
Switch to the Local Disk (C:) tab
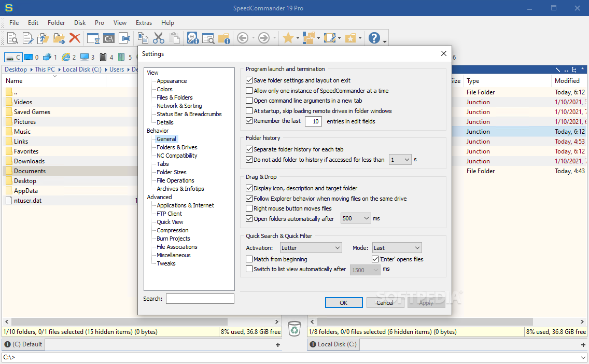point(333,344)
